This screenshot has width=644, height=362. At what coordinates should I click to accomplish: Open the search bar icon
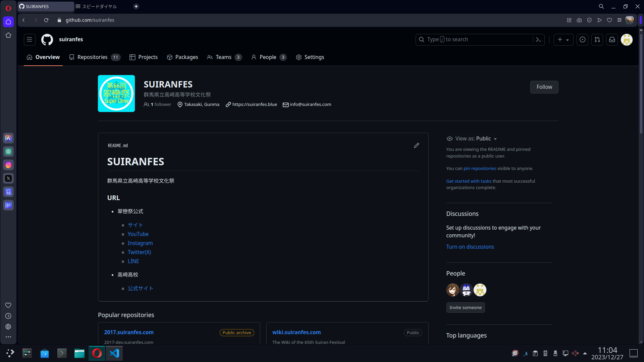pos(601,6)
